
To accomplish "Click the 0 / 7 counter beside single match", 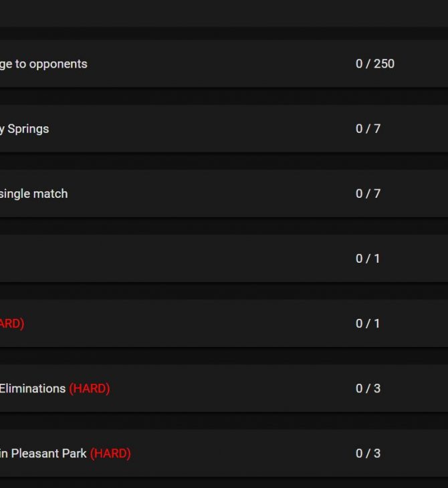I will (x=368, y=194).
